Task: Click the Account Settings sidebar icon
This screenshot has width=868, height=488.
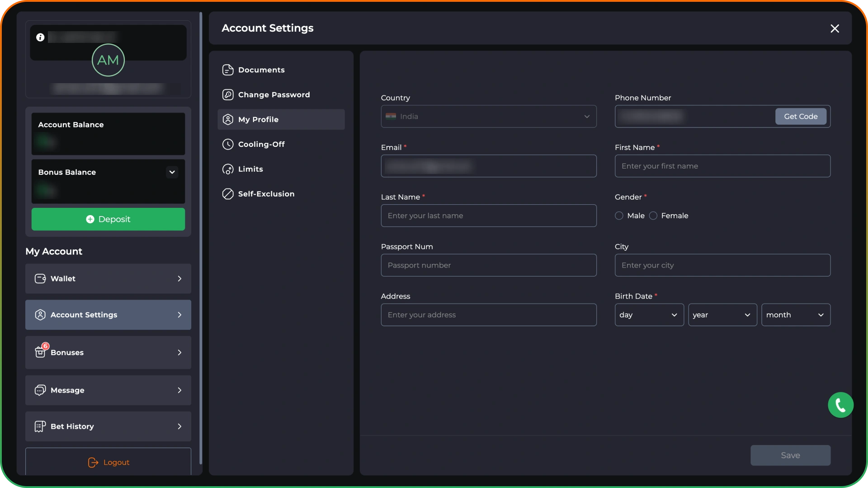Action: [x=40, y=315]
